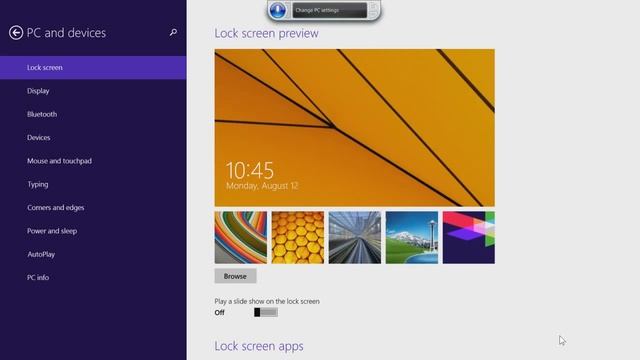Choose the colorful curved stripes lock screen image

[241, 238]
